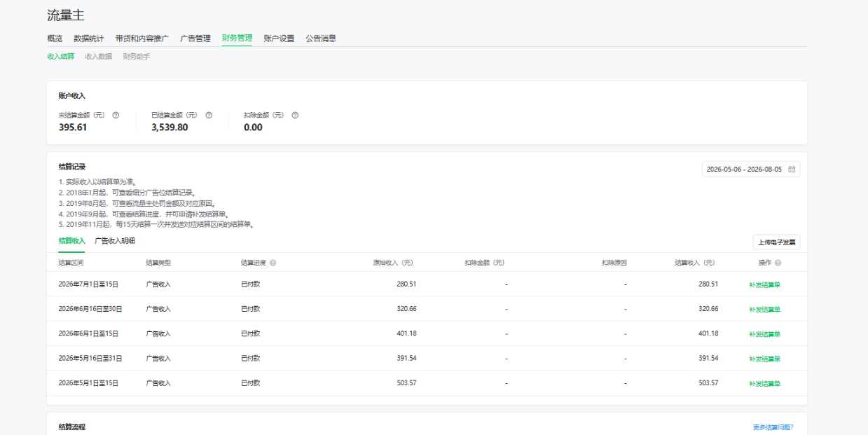Open 财务助手 sub-tab
The height and width of the screenshot is (435, 868).
(137, 56)
